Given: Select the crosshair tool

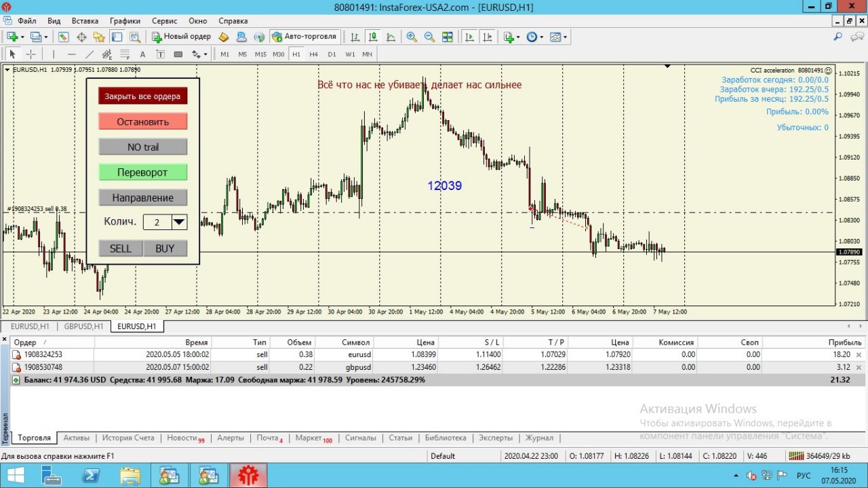Looking at the screenshot, I should tap(31, 54).
